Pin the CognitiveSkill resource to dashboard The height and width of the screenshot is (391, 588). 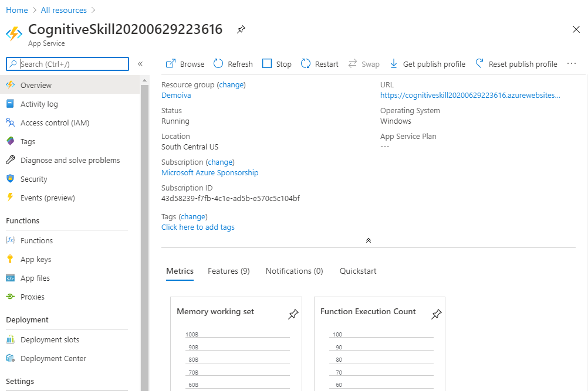[241, 30]
